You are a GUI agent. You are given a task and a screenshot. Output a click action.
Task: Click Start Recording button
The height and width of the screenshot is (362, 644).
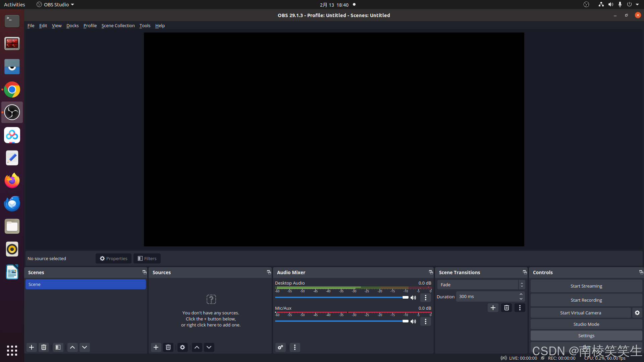(x=586, y=300)
